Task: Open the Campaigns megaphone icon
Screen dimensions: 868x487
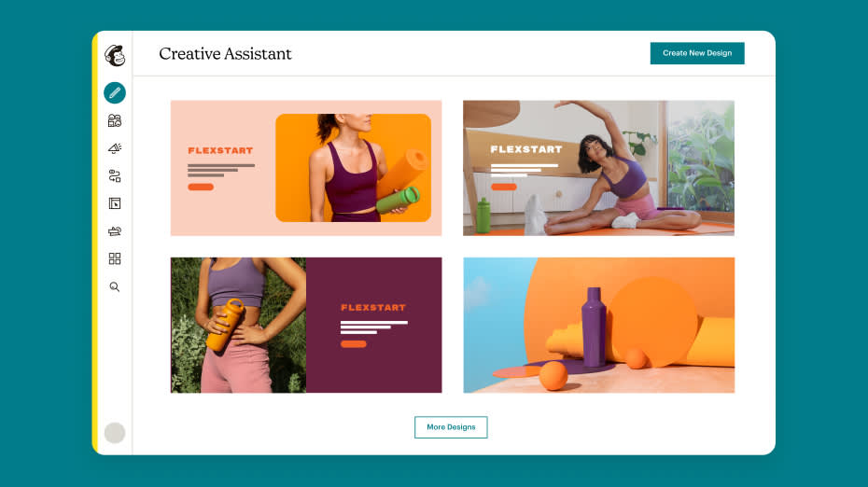Action: point(115,148)
